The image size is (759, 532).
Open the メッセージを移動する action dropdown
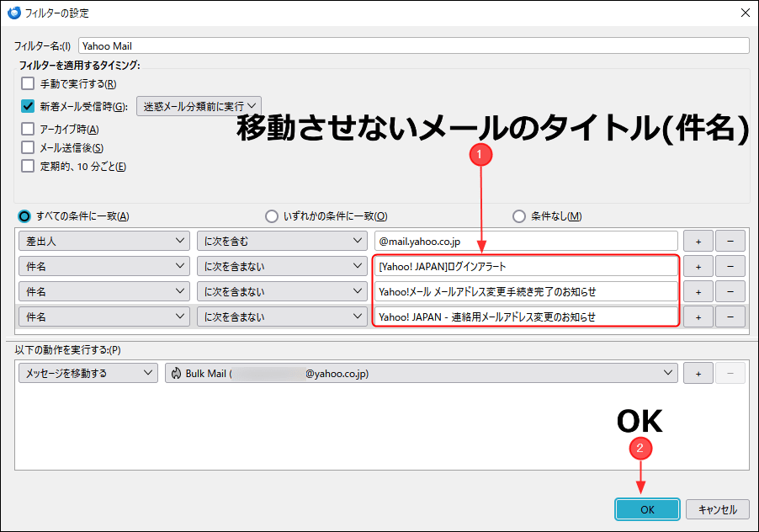pyautogui.click(x=88, y=373)
